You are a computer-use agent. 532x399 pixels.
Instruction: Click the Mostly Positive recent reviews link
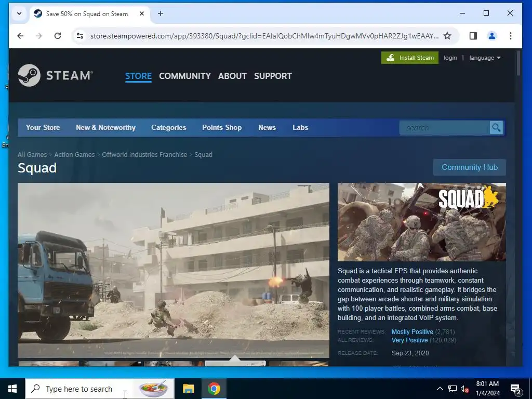coord(412,332)
